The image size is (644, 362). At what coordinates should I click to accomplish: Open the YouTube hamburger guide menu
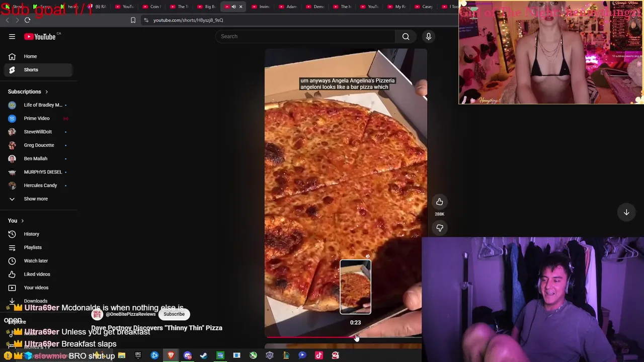12,36
